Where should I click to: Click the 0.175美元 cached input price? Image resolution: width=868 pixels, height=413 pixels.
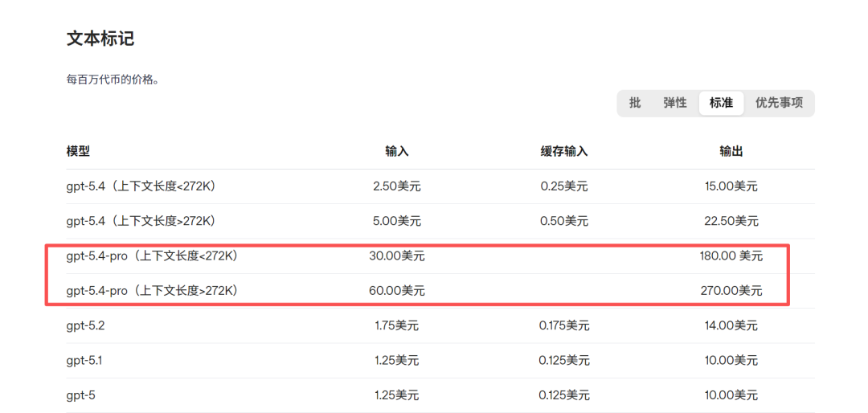[564, 325]
